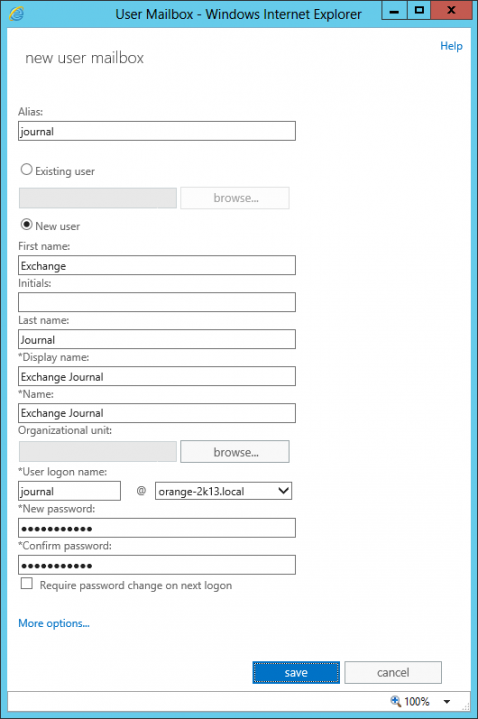Focus the Alias input field
This screenshot has width=478, height=719.
click(157, 131)
